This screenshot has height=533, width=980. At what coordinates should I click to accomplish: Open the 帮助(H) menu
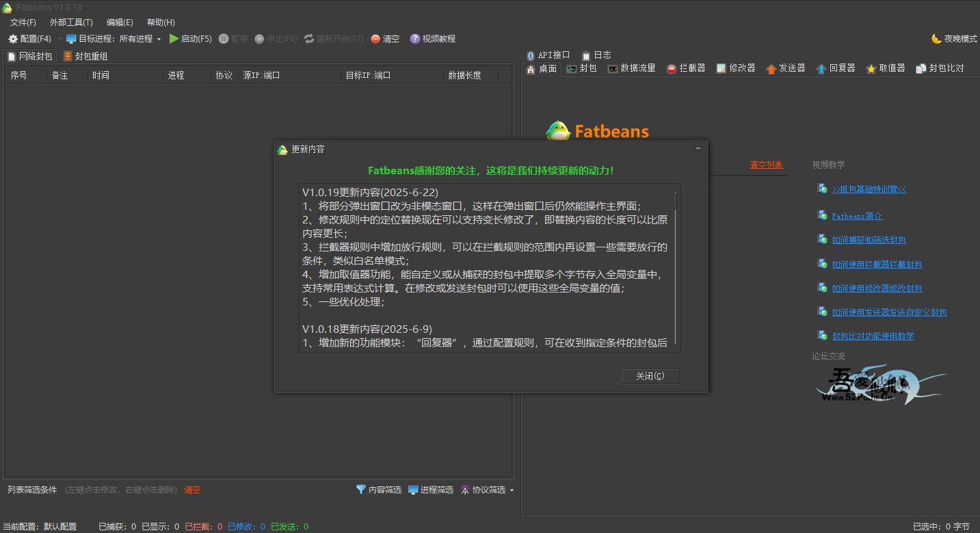point(161,23)
